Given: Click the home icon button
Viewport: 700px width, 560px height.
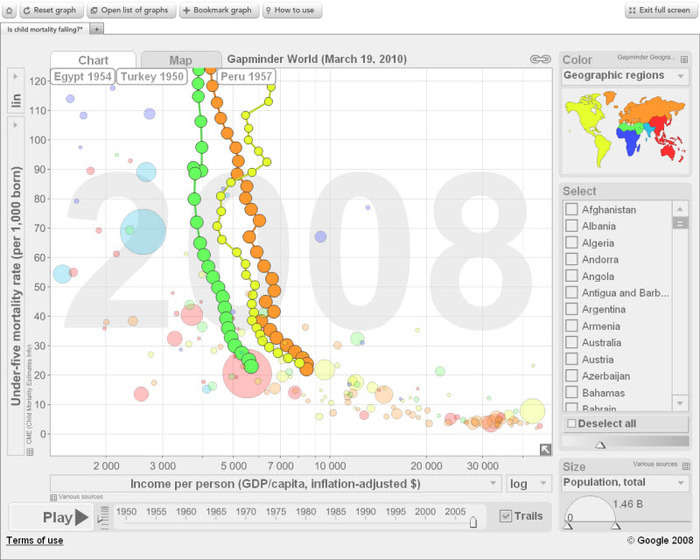Looking at the screenshot, I should 9,10.
